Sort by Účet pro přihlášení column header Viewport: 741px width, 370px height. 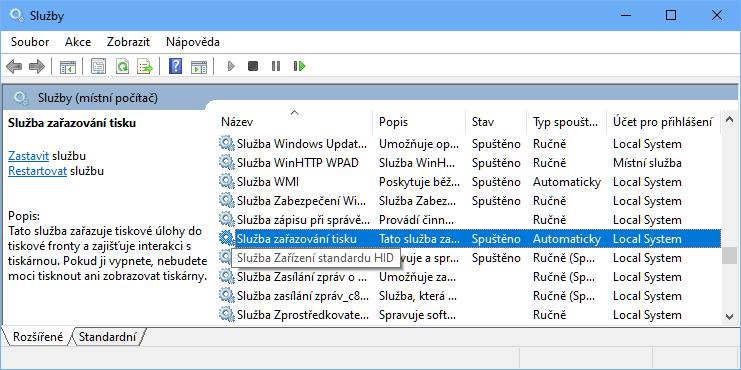(663, 122)
